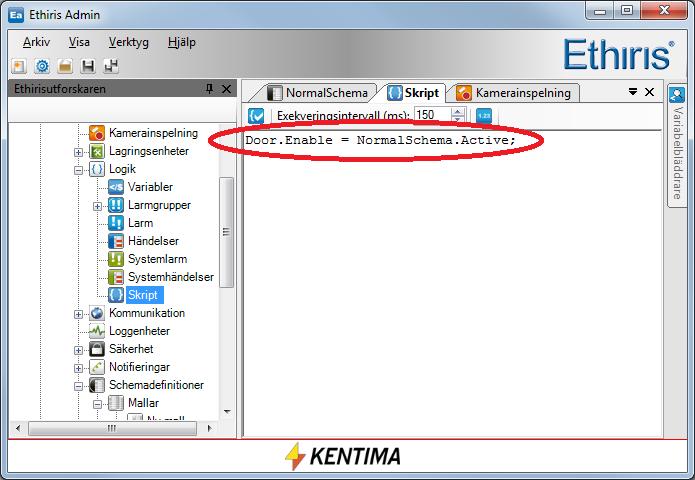Screen dimensions: 695x480
Task: Click the Larm exclamation icon
Action: 116,223
